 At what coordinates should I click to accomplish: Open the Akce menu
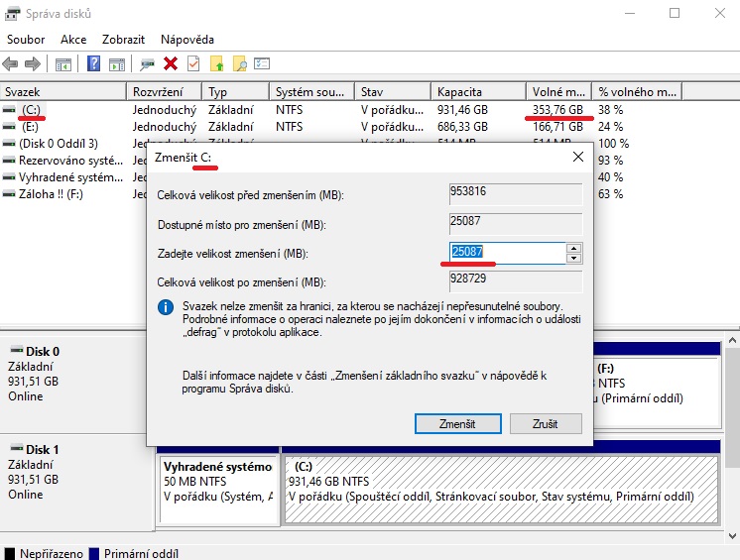(73, 40)
